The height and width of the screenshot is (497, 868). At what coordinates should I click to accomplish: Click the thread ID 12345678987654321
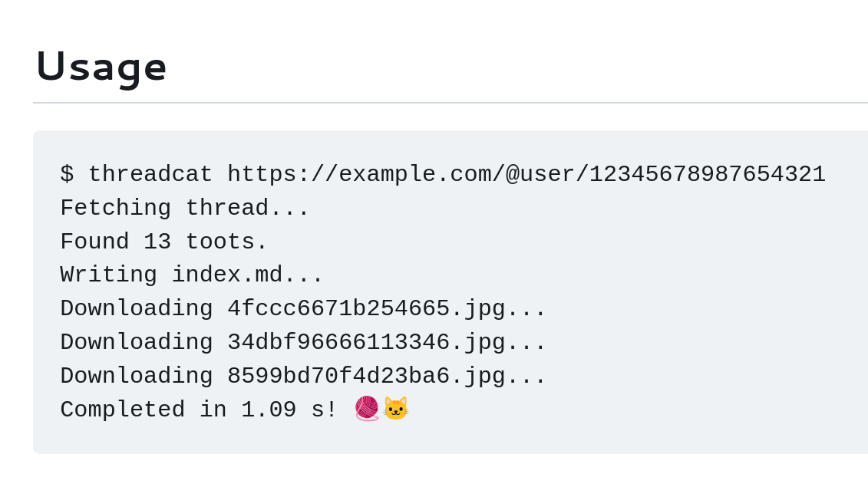708,174
